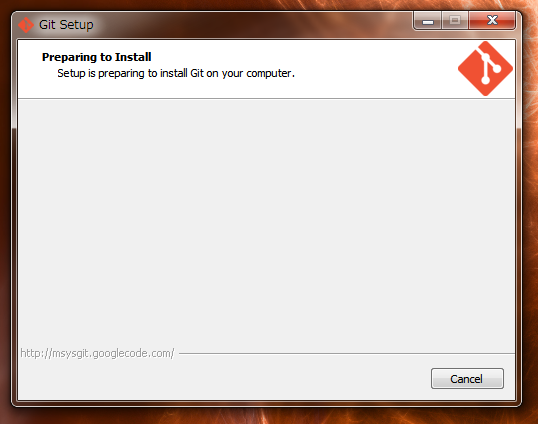Minimize the Git Setup window
This screenshot has width=538, height=424.
428,21
